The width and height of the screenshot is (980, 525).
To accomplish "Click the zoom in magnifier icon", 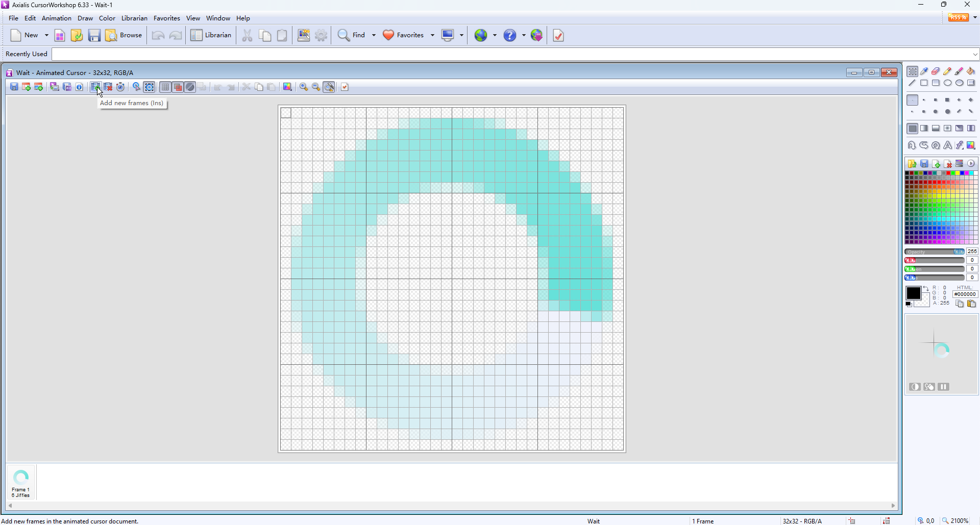I will [304, 87].
